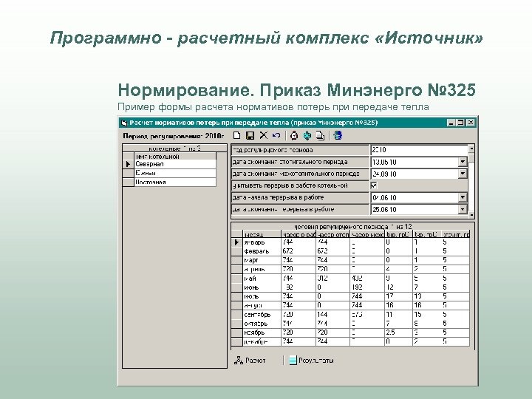Click the апрель month cell
The height and width of the screenshot is (399, 532).
262,270
